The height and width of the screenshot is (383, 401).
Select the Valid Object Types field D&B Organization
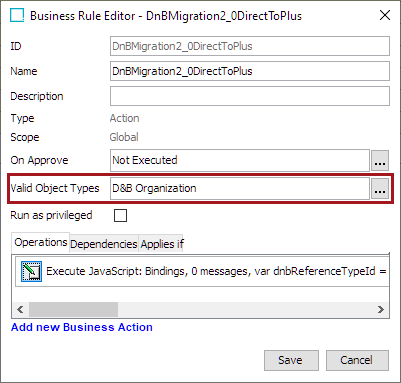(240, 188)
